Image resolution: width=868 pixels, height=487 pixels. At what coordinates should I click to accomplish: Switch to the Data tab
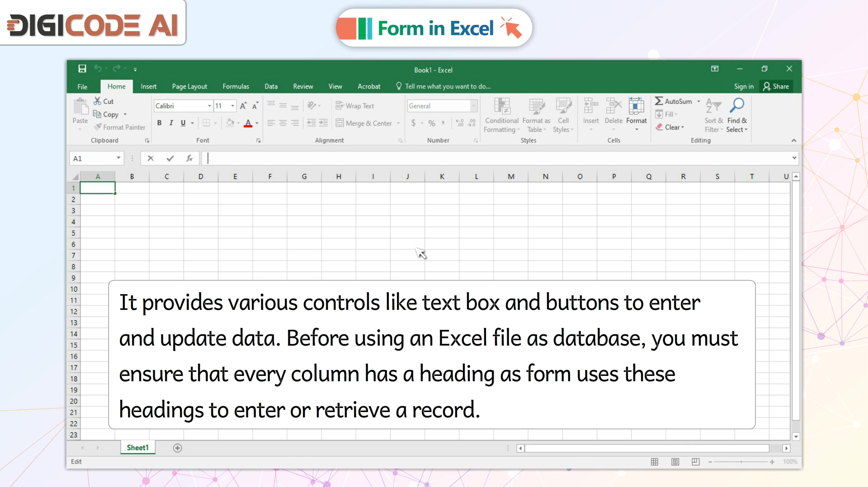pos(271,86)
